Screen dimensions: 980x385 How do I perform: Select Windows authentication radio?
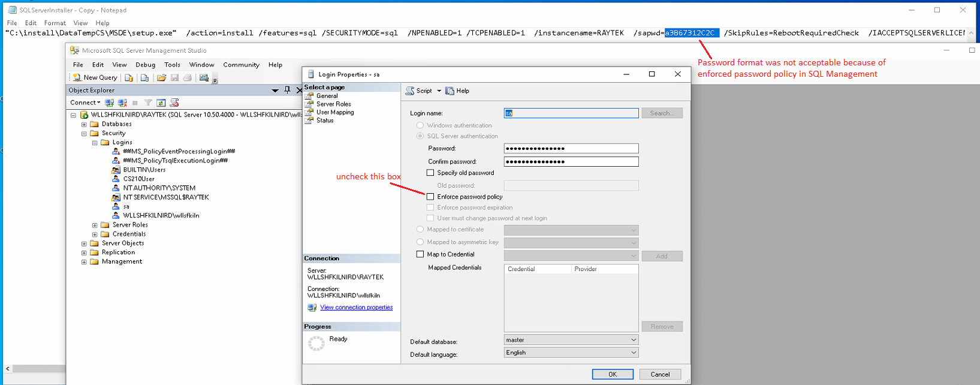click(420, 125)
